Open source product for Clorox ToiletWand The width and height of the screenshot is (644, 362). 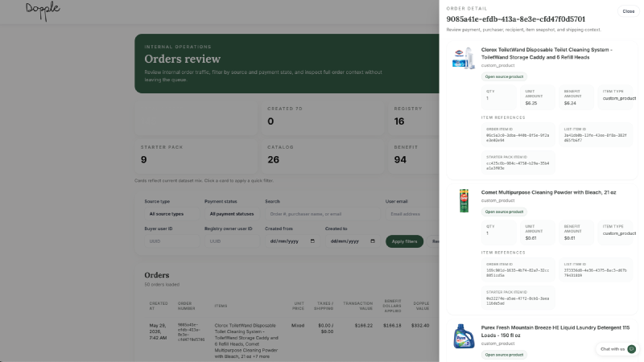coord(504,76)
